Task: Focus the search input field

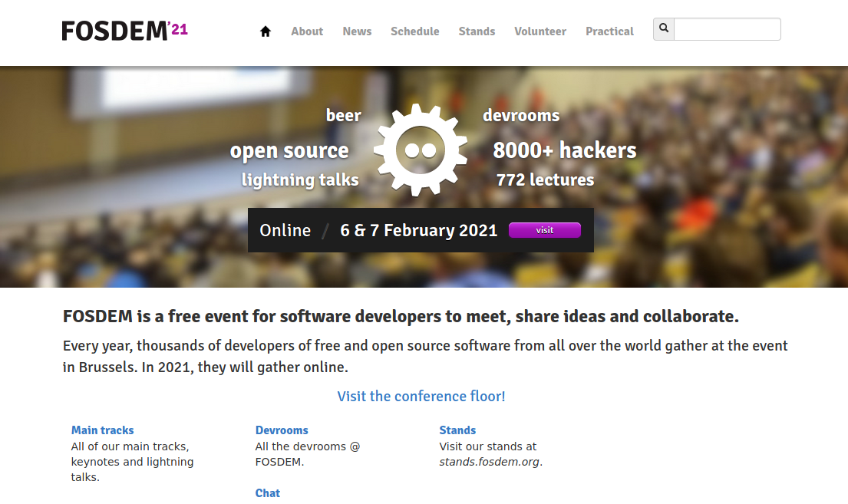Action: pyautogui.click(x=728, y=28)
